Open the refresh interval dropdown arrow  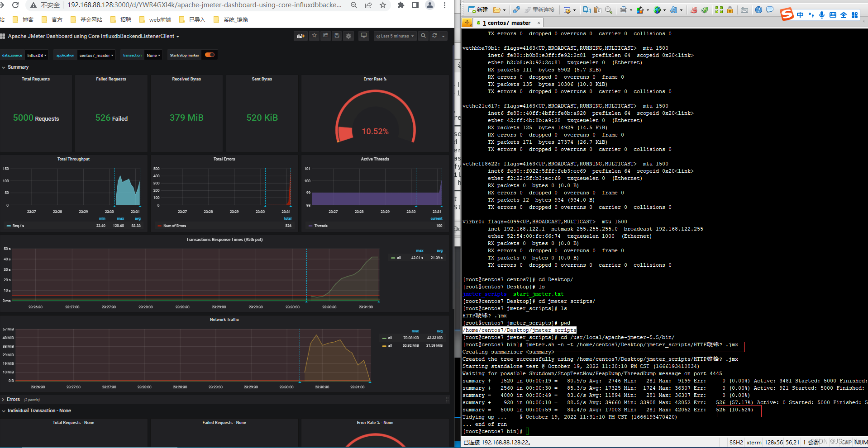tap(444, 36)
